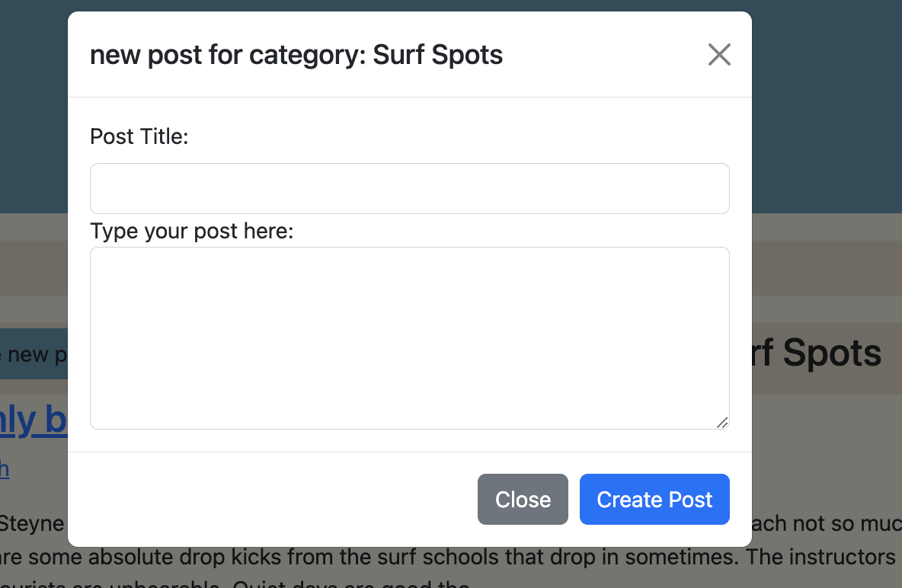The height and width of the screenshot is (588, 902).
Task: Click the word 'Steyne' in the background post
Action: pos(32,524)
